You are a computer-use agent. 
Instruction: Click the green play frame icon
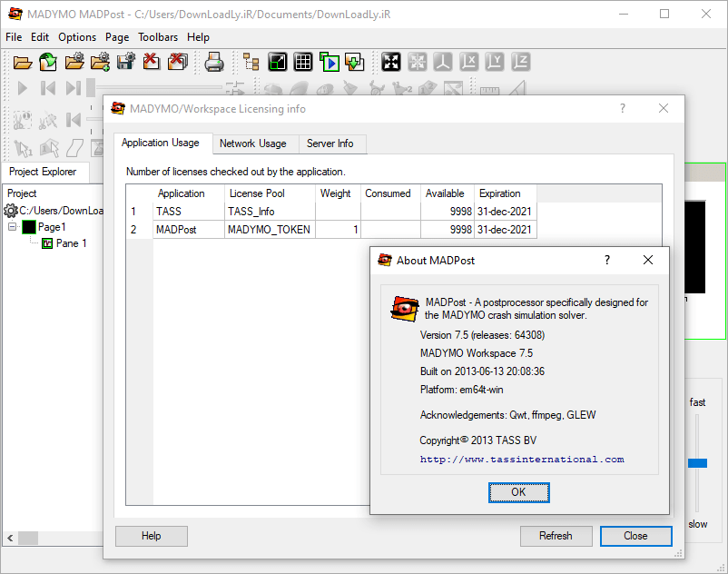click(x=329, y=62)
